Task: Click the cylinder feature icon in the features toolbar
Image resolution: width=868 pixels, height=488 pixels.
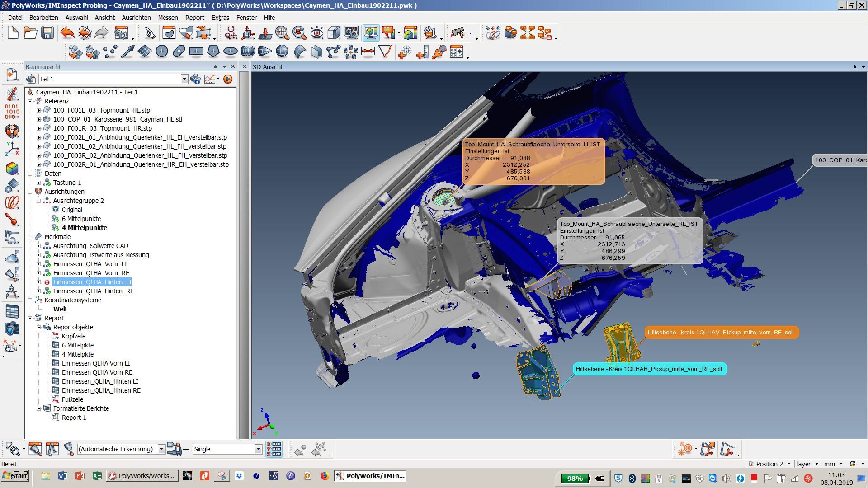Action: coord(247,52)
